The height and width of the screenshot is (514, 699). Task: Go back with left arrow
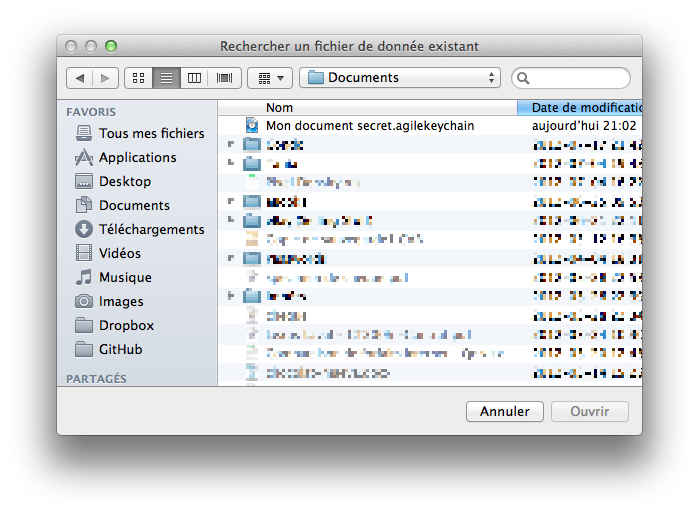click(x=80, y=78)
